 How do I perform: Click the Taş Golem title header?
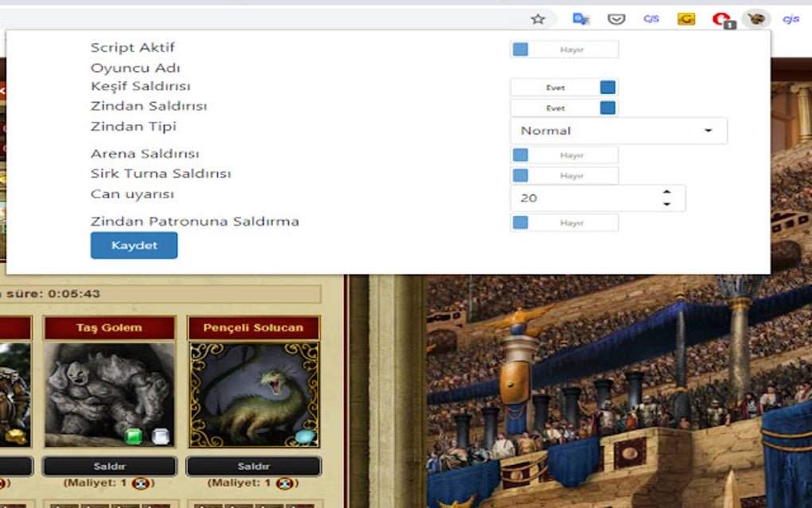(x=109, y=328)
